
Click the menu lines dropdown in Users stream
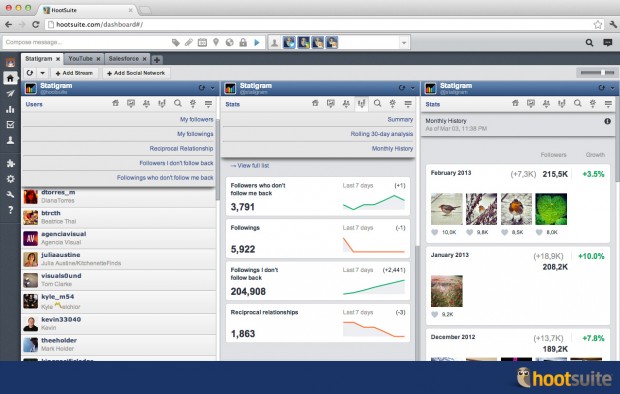(x=208, y=104)
